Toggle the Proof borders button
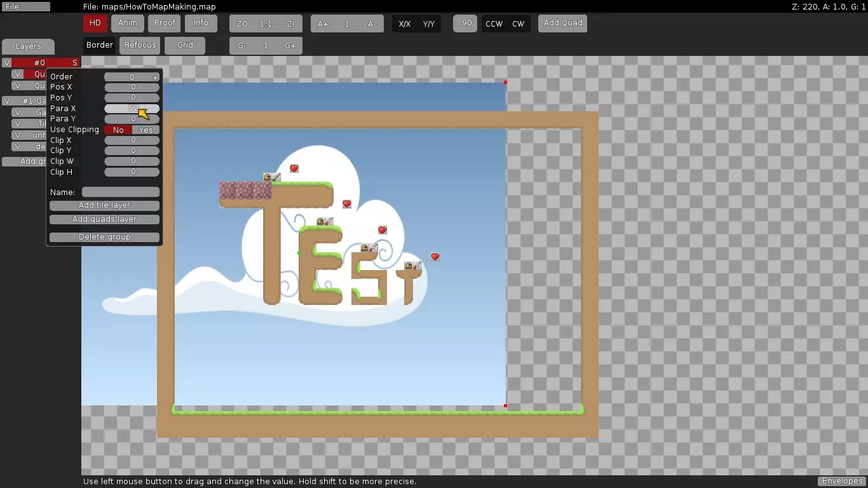 coord(165,24)
